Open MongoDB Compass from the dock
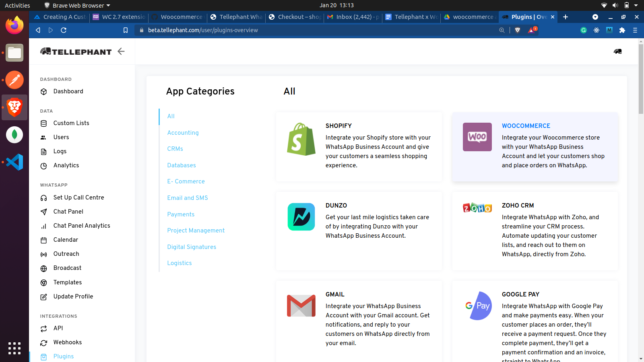The image size is (644, 362). pyautogui.click(x=14, y=135)
